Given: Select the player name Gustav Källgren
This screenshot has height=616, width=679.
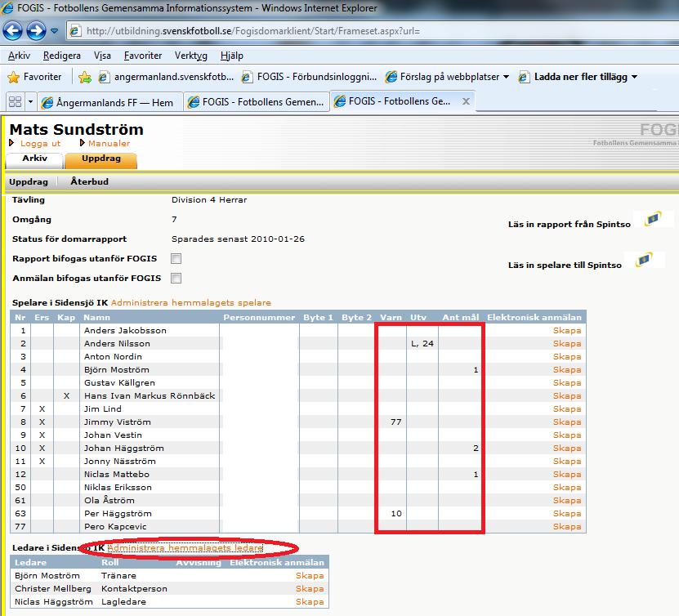Looking at the screenshot, I should (119, 382).
